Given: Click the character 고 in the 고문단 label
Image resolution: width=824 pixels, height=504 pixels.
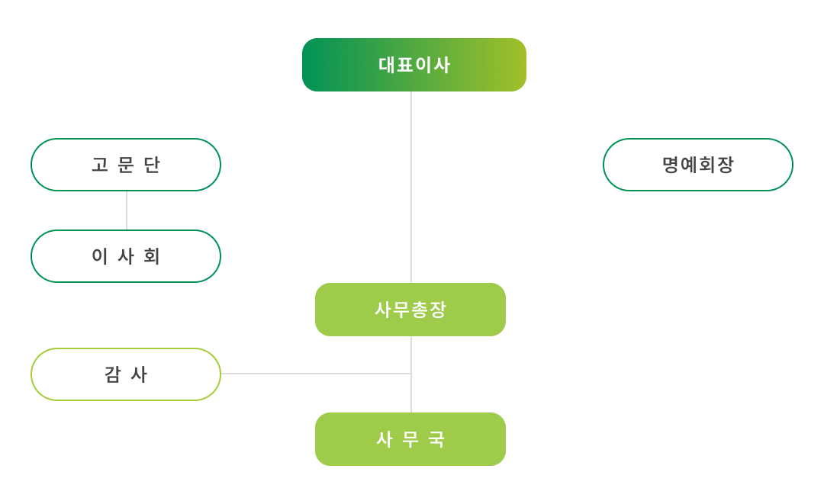Looking at the screenshot, I should pos(100,165).
